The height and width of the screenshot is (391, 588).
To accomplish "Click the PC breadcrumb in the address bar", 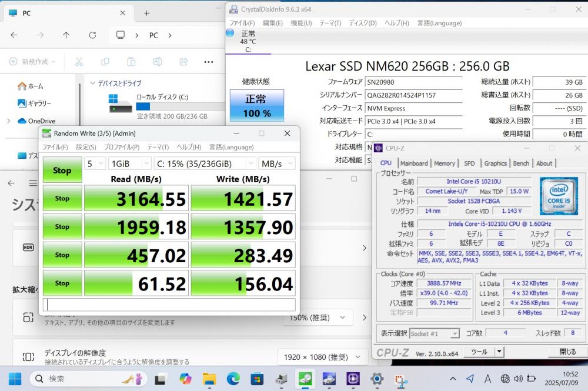I will (x=153, y=35).
